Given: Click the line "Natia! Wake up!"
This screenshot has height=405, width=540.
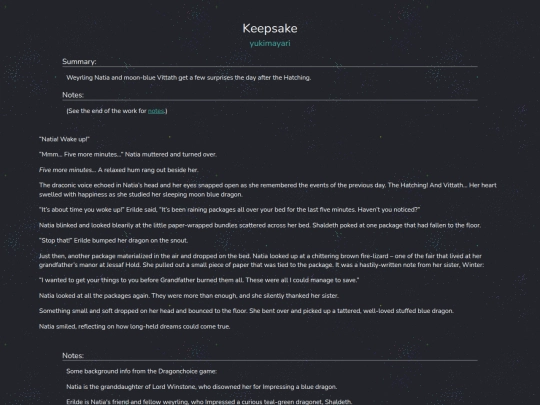Looking at the screenshot, I should [64, 139].
